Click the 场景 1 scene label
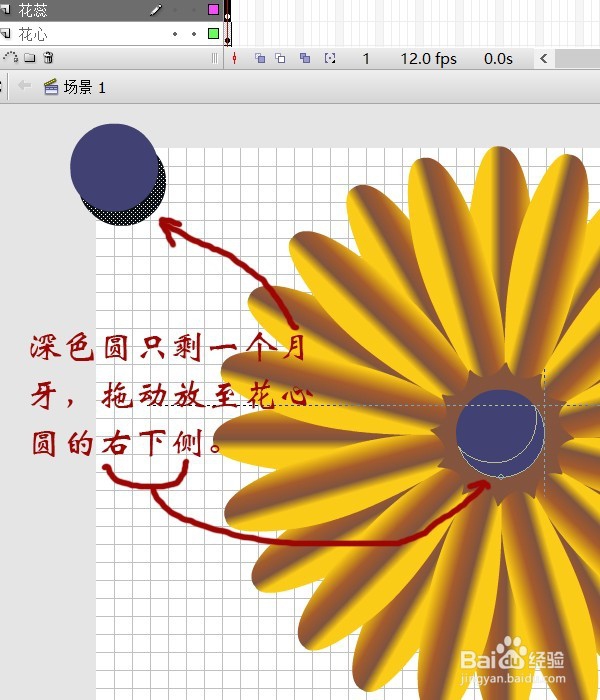The width and height of the screenshot is (600, 700). 84,87
